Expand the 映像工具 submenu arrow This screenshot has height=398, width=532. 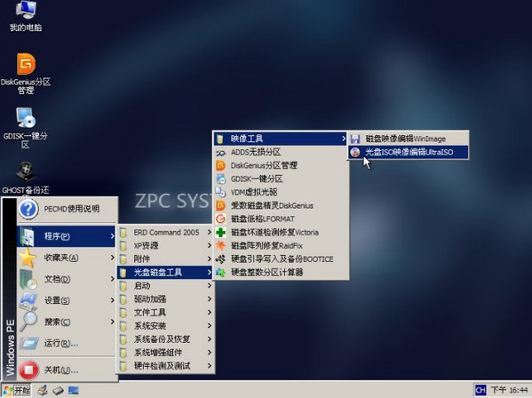pos(344,139)
